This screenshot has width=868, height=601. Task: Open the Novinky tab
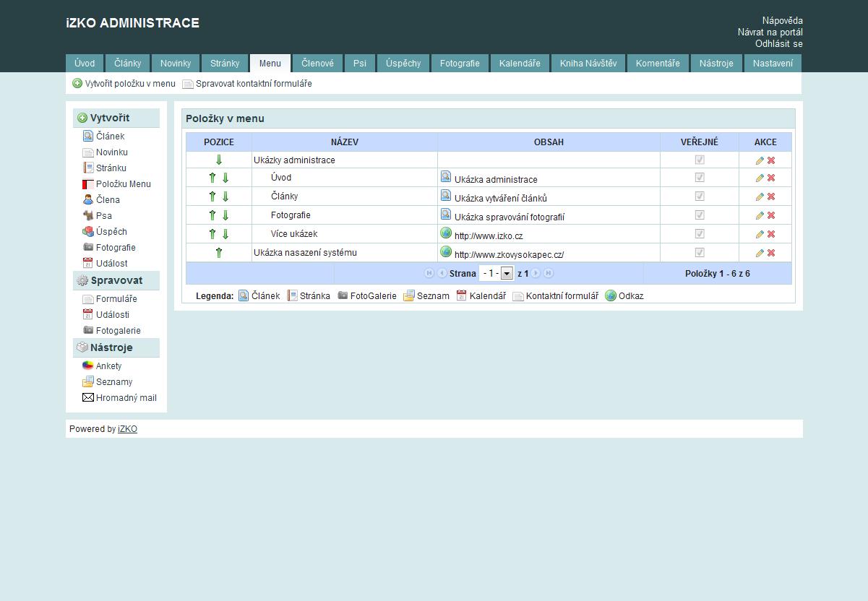point(176,64)
